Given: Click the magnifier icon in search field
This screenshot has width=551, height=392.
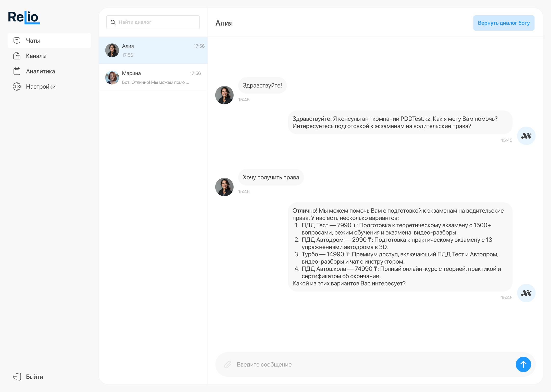Looking at the screenshot, I should [x=113, y=22].
